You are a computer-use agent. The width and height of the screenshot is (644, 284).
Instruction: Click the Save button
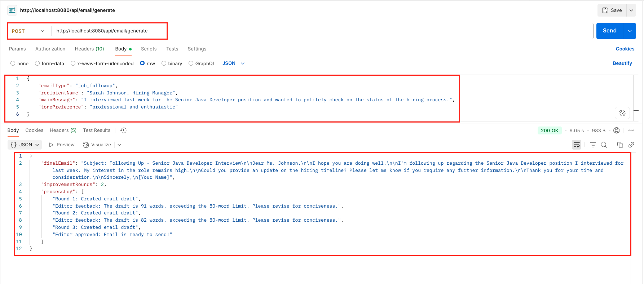point(612,10)
